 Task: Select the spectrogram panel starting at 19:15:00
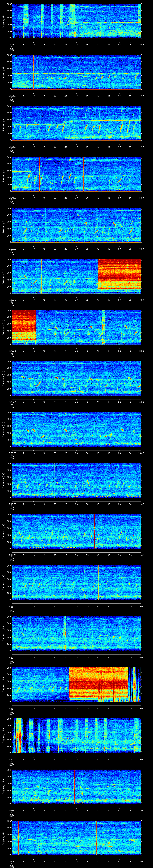[76, 736]
